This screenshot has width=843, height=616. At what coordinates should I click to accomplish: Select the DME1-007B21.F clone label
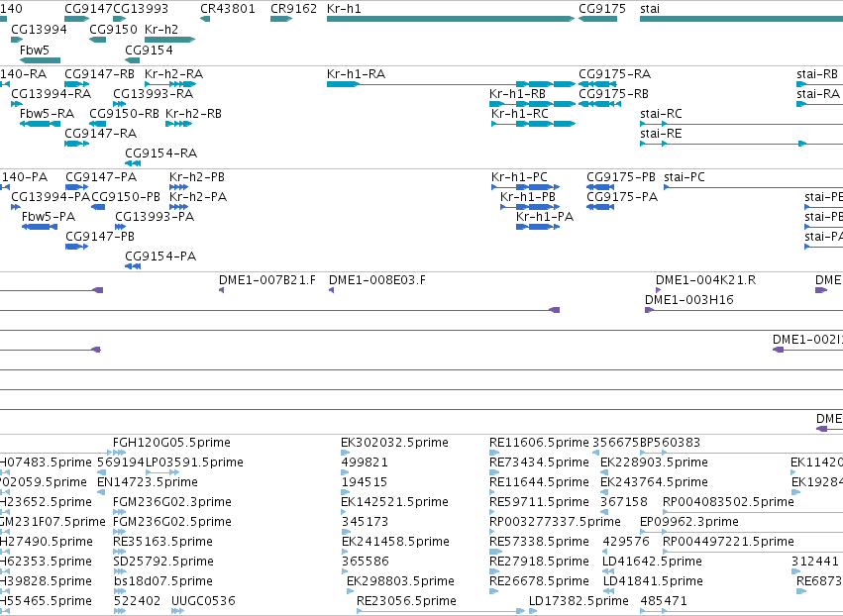pos(267,280)
